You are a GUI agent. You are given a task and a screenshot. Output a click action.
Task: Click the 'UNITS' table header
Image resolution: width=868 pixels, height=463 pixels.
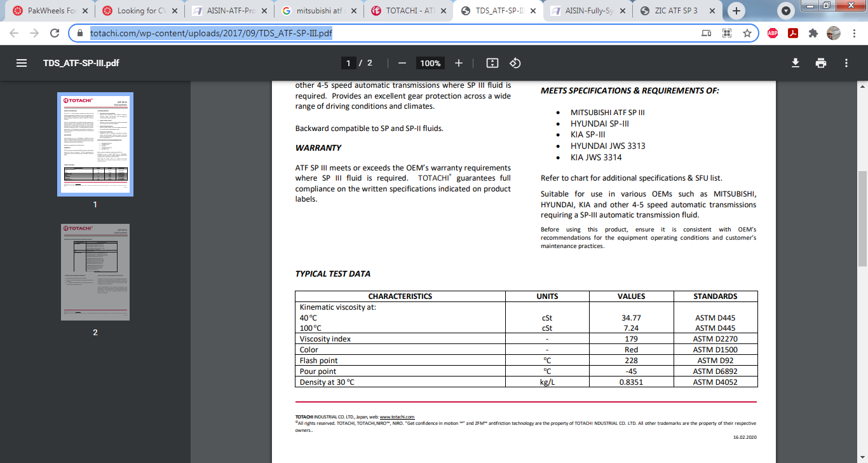pos(547,296)
